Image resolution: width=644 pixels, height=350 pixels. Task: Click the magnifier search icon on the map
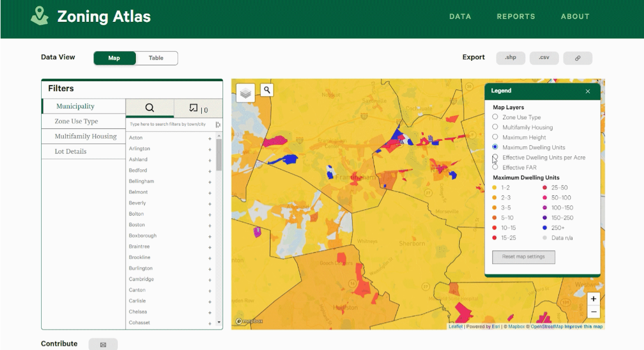265,90
